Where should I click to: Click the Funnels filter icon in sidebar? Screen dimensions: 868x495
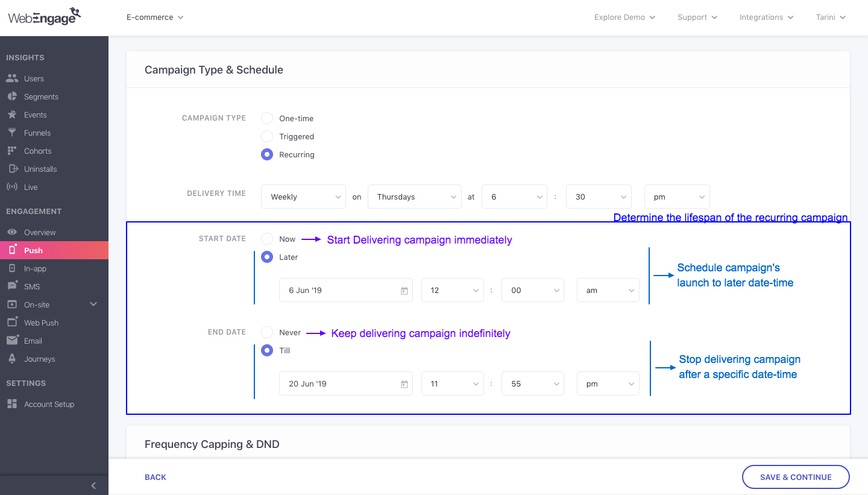tap(12, 133)
